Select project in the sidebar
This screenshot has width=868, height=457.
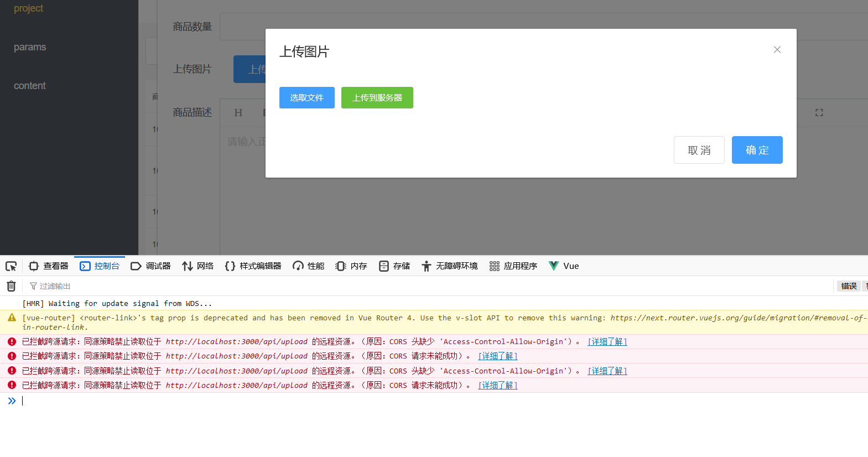point(28,8)
